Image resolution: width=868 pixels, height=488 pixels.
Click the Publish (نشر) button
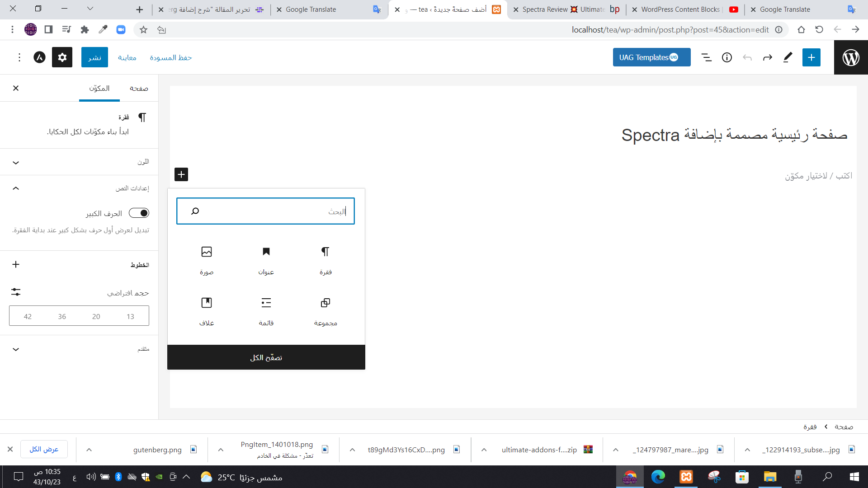[x=94, y=57]
